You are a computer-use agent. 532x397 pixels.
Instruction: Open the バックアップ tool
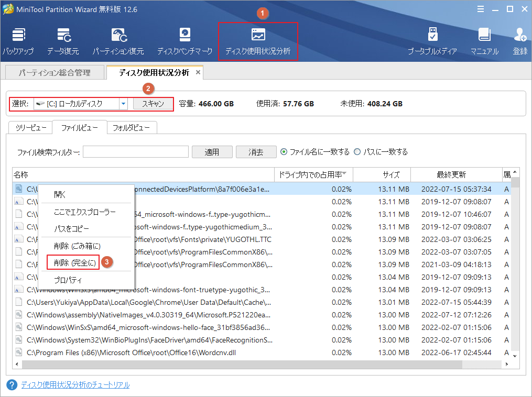point(18,41)
